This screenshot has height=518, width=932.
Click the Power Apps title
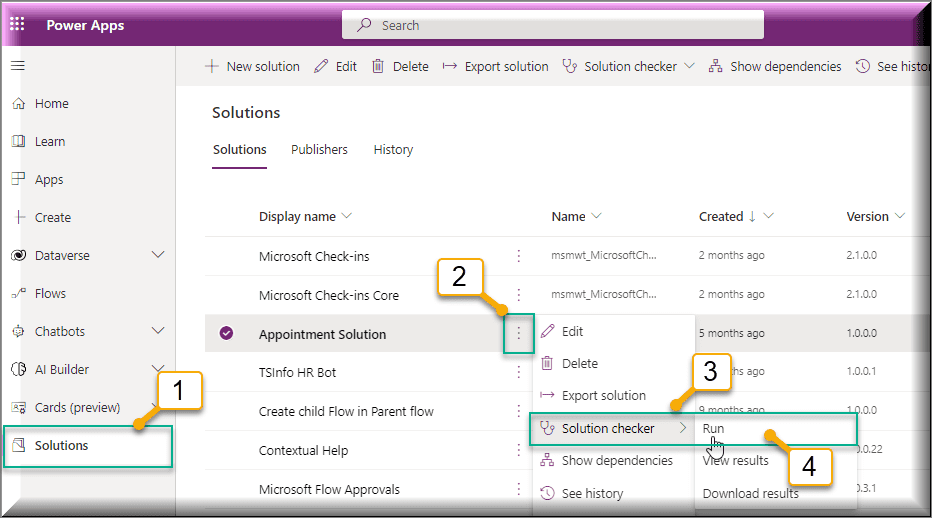85,25
